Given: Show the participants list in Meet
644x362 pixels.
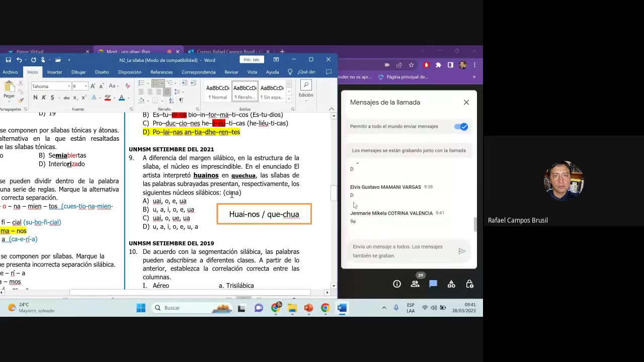Looking at the screenshot, I should click(415, 284).
